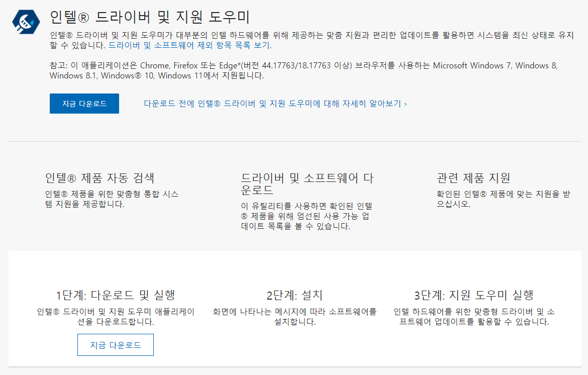This screenshot has height=375, width=588.
Task: Click text 애플리케이션을 다운로드합니다 under 1단계
Action: click(x=116, y=317)
